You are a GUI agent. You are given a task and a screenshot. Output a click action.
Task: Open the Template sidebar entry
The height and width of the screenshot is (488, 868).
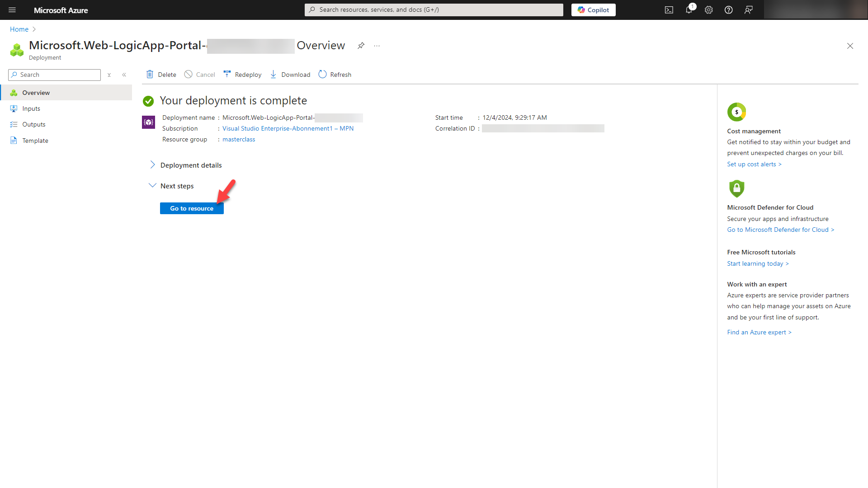pos(35,140)
